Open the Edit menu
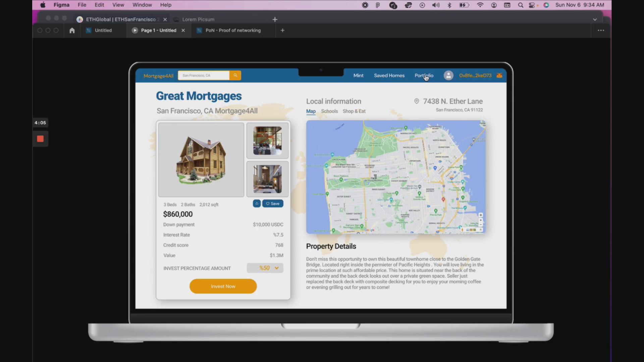Image resolution: width=644 pixels, height=362 pixels. pyautogui.click(x=99, y=5)
